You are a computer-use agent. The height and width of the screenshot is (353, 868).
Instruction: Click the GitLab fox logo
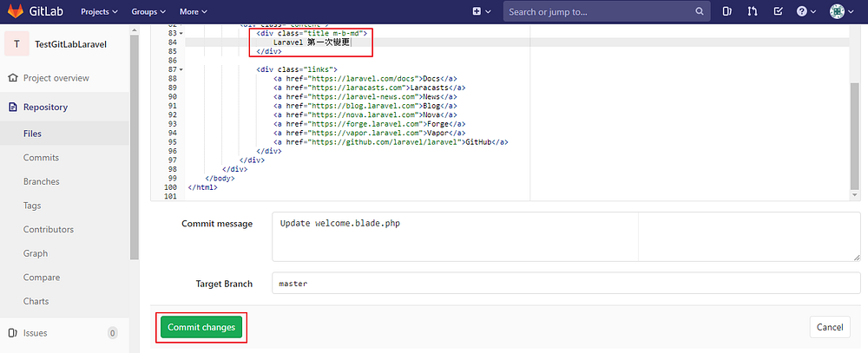point(16,11)
